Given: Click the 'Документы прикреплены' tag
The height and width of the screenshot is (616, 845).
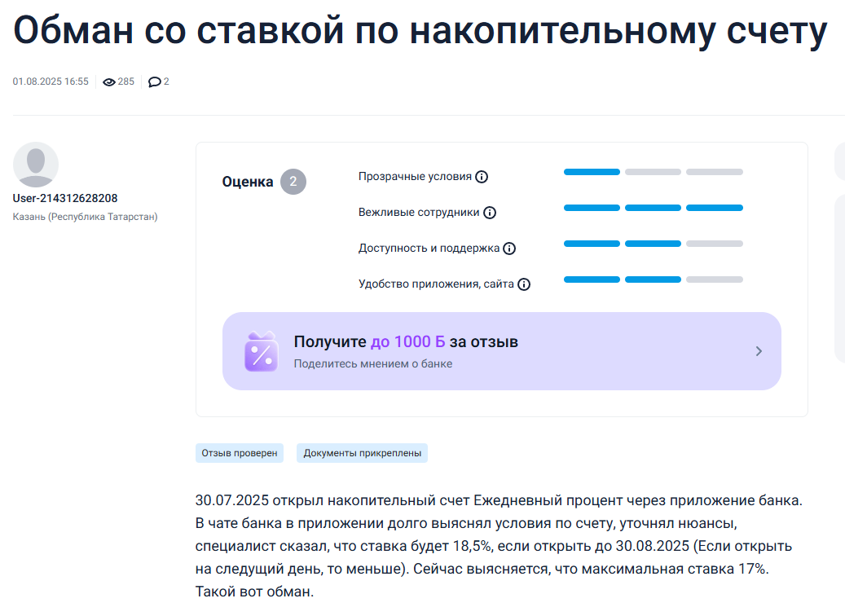Looking at the screenshot, I should [x=362, y=453].
